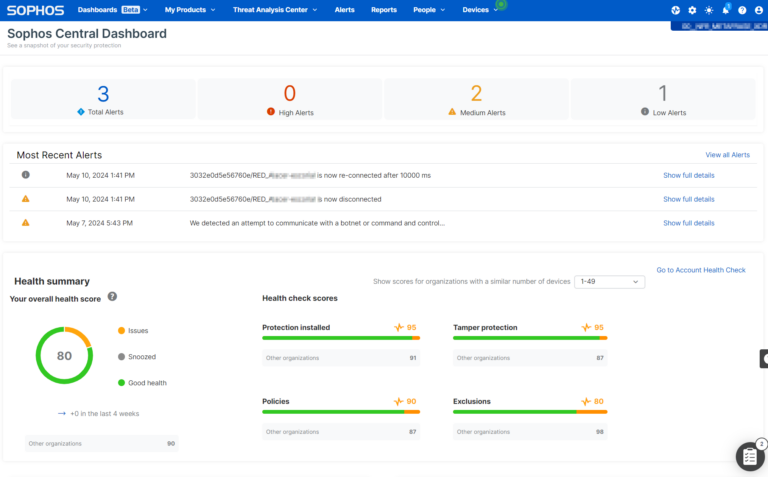Open the user account icon
Image resolution: width=768 pixels, height=477 pixels.
759,10
